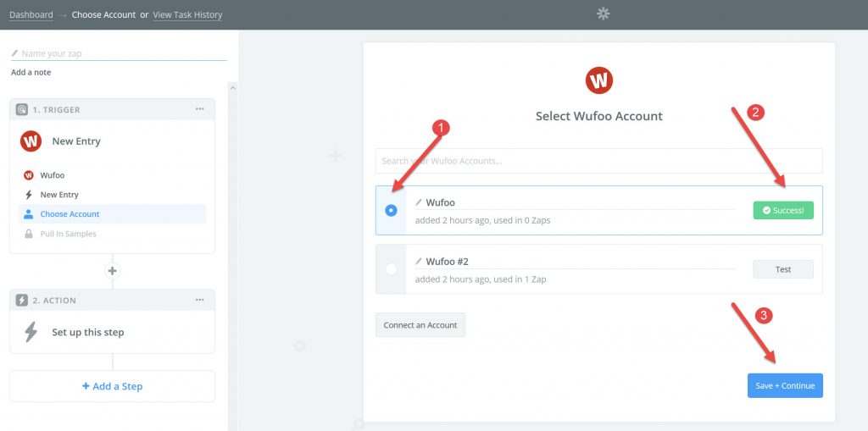The image size is (868, 431).
Task: Go to Dashboard breadcrumb link
Action: point(31,14)
